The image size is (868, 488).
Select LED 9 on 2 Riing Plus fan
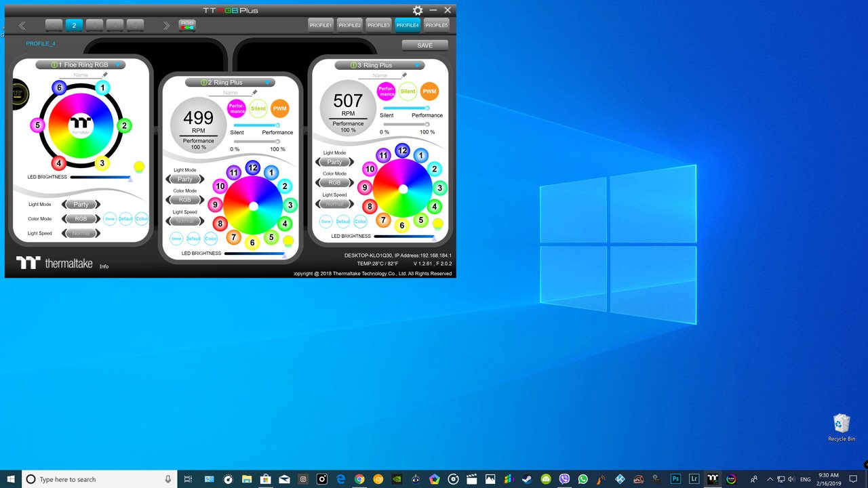click(216, 205)
